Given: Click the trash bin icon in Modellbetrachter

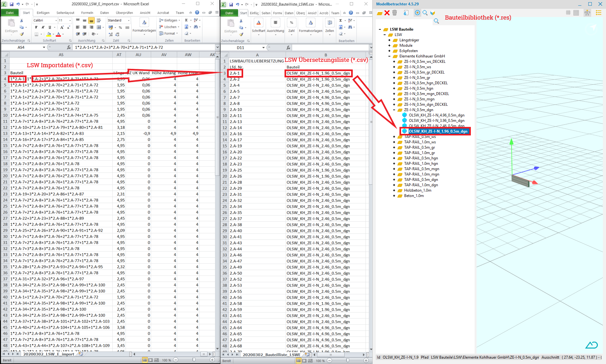Looking at the screenshot, I should pyautogui.click(x=395, y=13).
